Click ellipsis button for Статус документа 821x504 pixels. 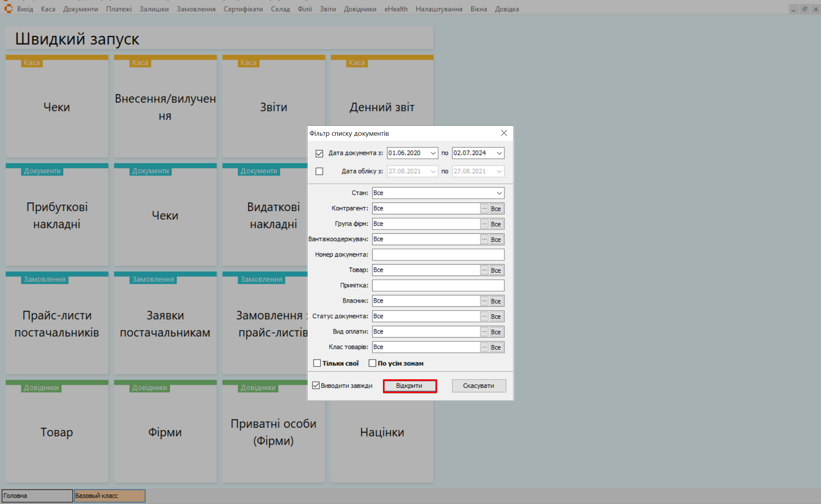[484, 316]
